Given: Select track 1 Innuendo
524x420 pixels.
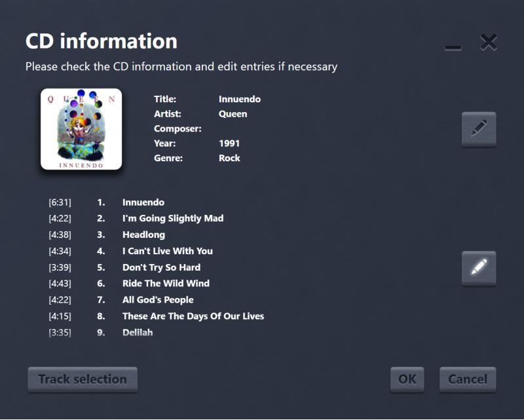Looking at the screenshot, I should tap(143, 202).
